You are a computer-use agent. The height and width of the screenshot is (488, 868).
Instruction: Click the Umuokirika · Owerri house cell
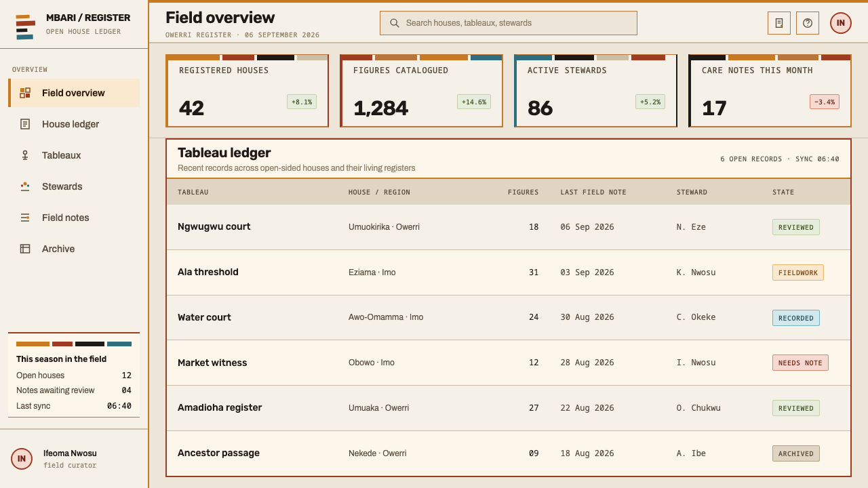coord(384,227)
